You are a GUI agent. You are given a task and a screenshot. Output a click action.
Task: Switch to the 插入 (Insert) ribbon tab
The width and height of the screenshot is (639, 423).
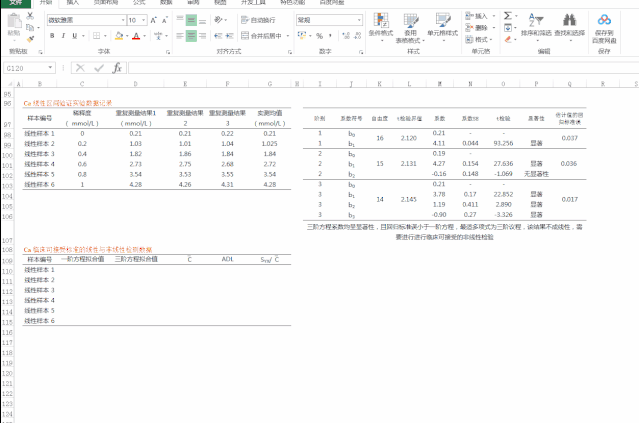73,3
